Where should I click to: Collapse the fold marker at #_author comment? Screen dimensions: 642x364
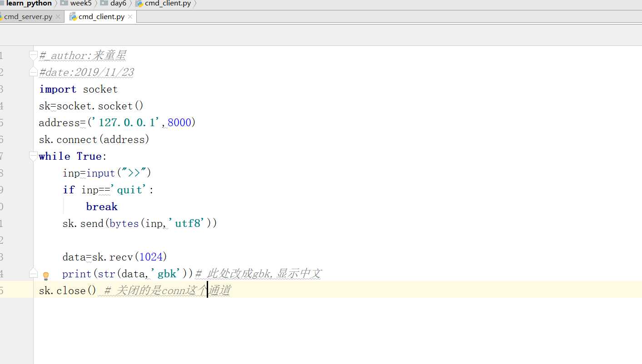[x=33, y=55]
